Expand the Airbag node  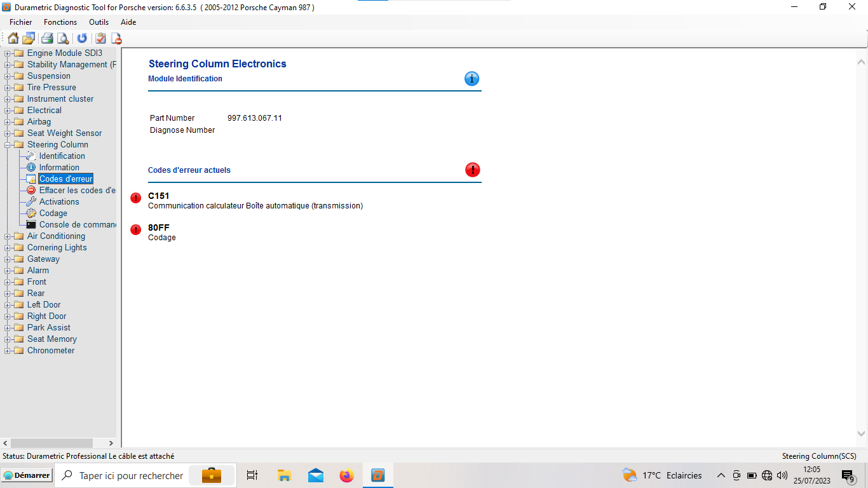pos(8,122)
